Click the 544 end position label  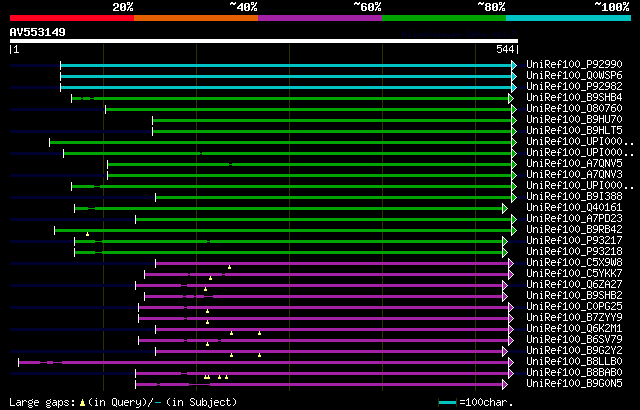[505, 49]
